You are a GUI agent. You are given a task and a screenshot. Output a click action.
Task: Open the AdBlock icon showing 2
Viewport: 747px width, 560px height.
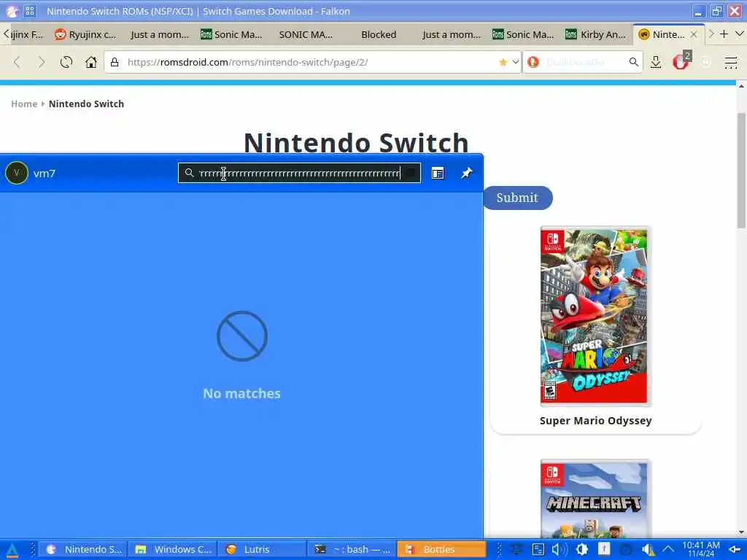[x=681, y=61]
